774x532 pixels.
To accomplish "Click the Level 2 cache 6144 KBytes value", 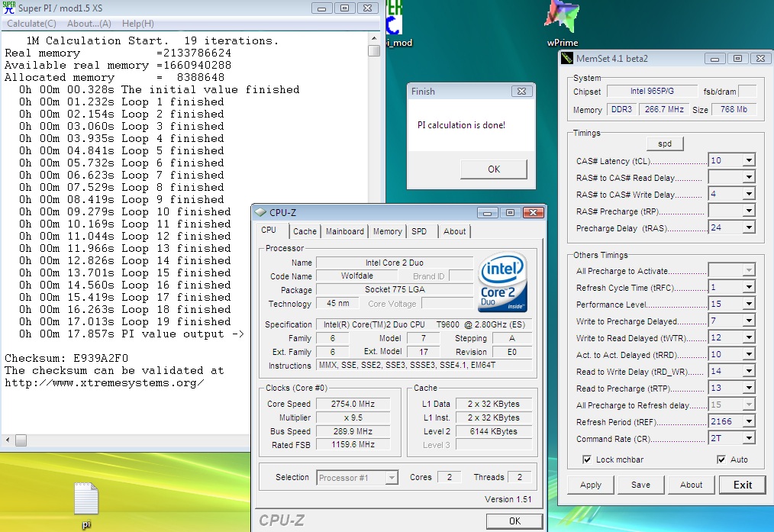I will tap(494, 431).
